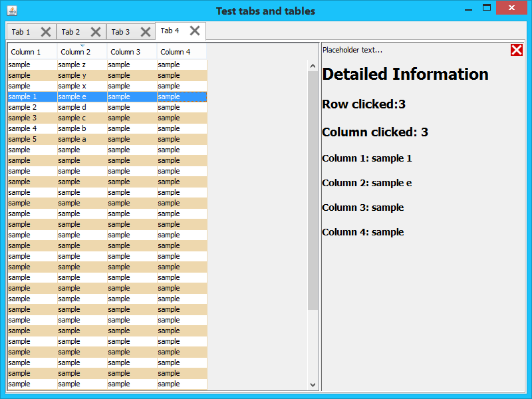This screenshot has height=399, width=532.
Task: Select the cell 'sample 3'
Action: tap(33, 118)
